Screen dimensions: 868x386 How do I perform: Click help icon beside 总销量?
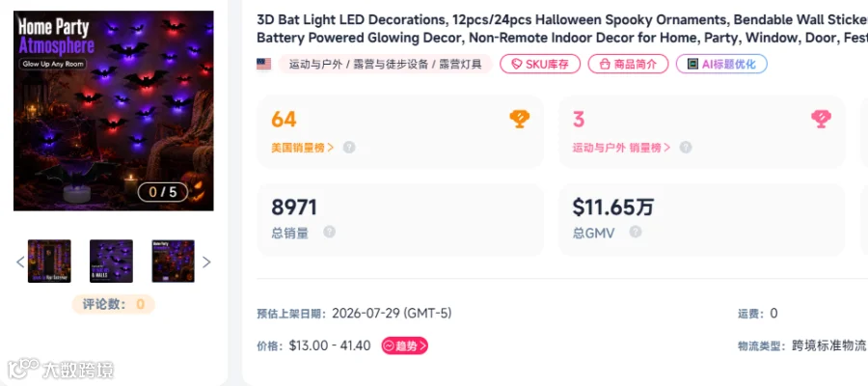330,232
